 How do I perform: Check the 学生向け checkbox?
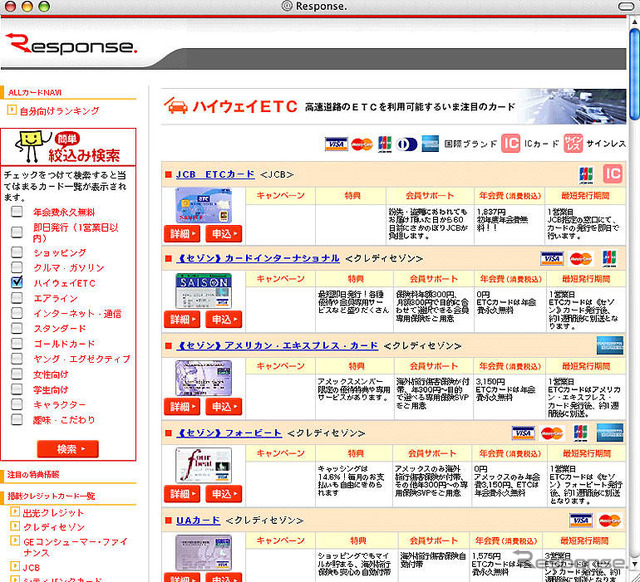(x=17, y=389)
